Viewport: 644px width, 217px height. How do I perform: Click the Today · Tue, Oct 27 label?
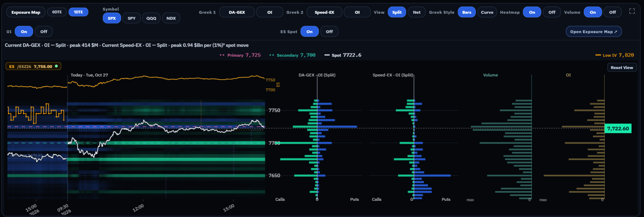pos(89,75)
